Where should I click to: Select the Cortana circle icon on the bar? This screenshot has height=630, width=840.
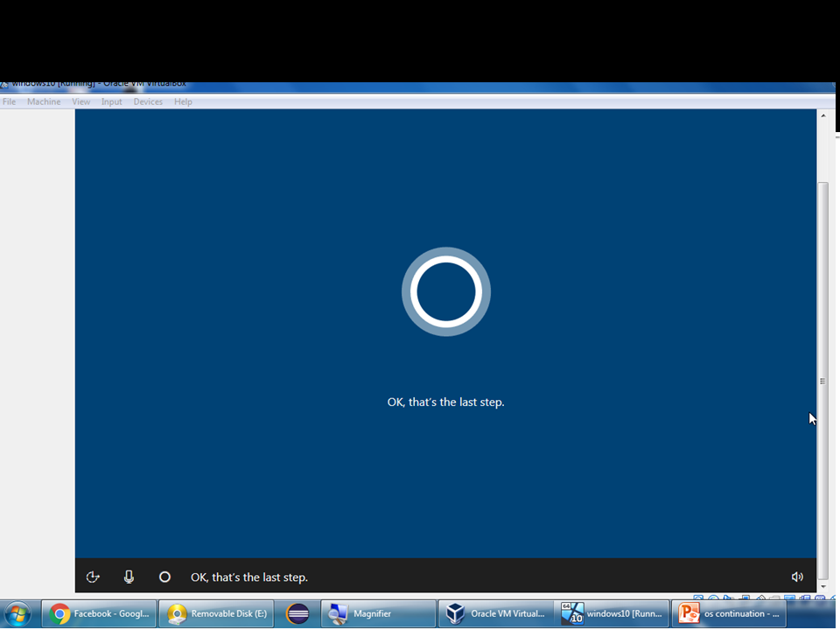(x=164, y=577)
